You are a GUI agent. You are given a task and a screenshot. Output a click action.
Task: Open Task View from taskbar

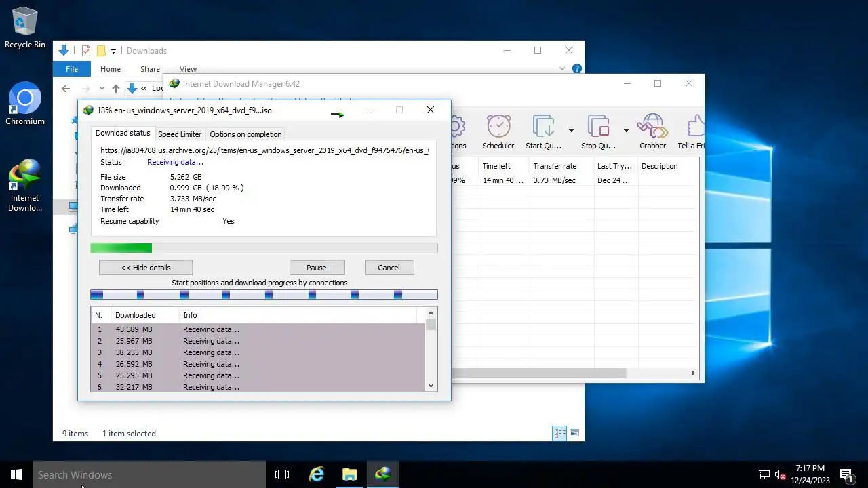pyautogui.click(x=282, y=474)
